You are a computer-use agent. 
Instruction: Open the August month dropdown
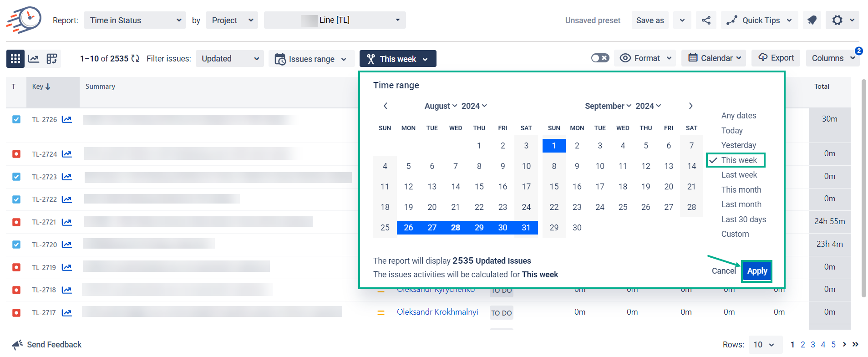coord(440,106)
